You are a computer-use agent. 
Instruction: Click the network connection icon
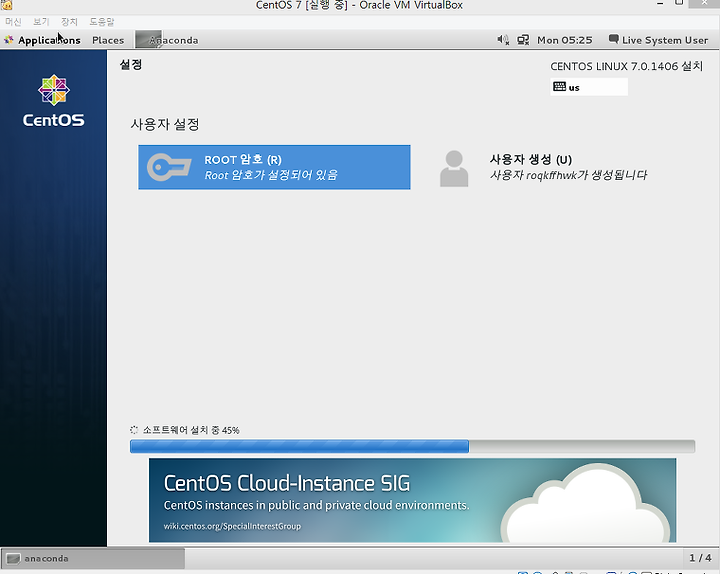click(523, 40)
